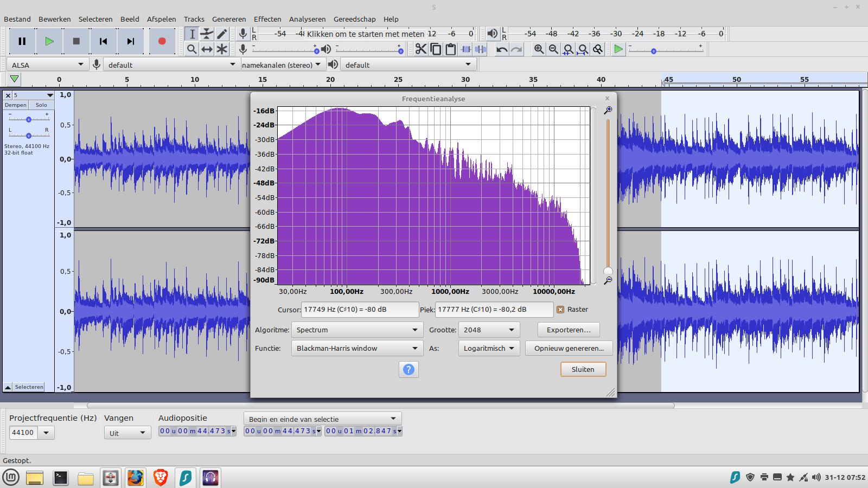Undo the last action
This screenshot has width=868, height=488.
(502, 49)
